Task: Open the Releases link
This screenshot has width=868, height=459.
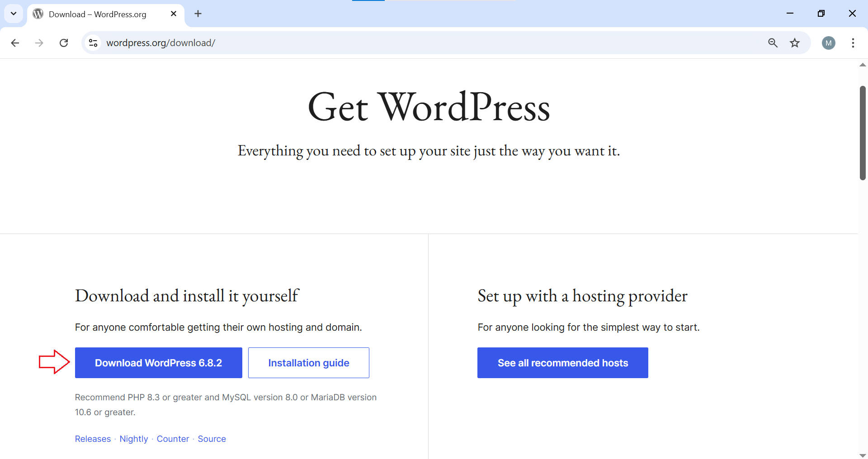Action: [x=93, y=439]
